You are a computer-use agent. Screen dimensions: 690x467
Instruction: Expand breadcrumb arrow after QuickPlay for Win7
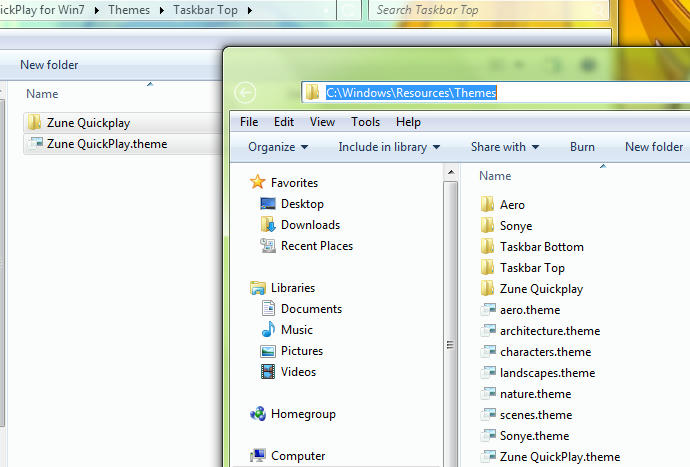[96, 10]
